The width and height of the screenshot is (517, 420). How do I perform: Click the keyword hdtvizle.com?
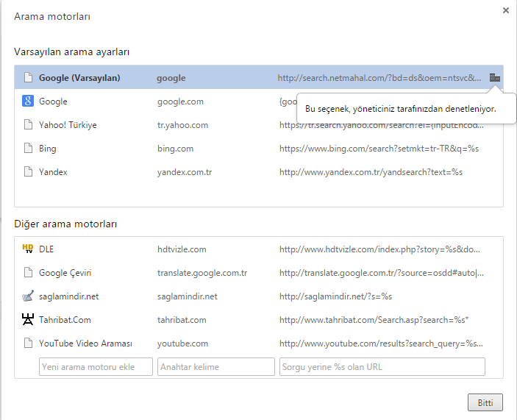point(182,249)
